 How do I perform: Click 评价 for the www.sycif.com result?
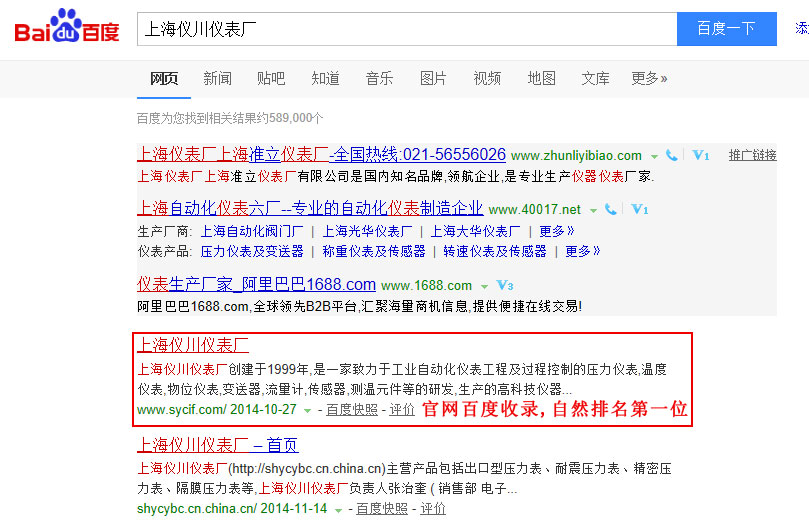coord(402,409)
